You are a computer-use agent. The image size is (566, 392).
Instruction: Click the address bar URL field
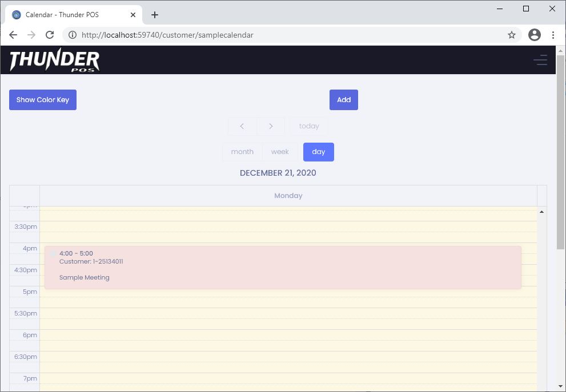[286, 35]
